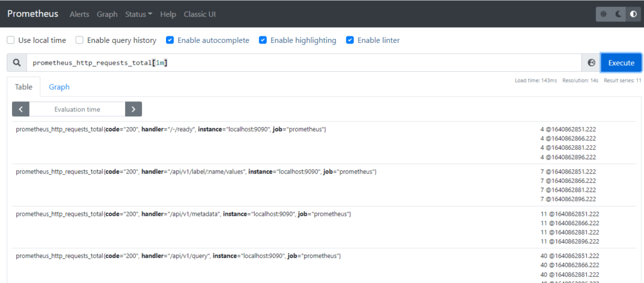Click the Prometheus brand link

(x=33, y=14)
